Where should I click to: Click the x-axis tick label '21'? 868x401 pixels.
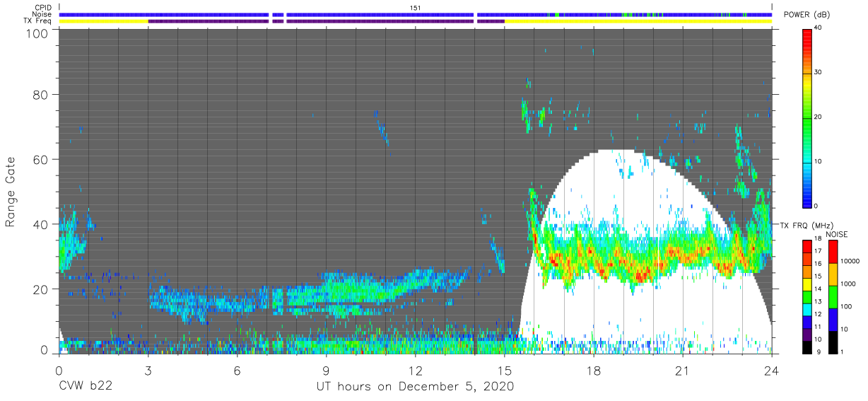683,371
